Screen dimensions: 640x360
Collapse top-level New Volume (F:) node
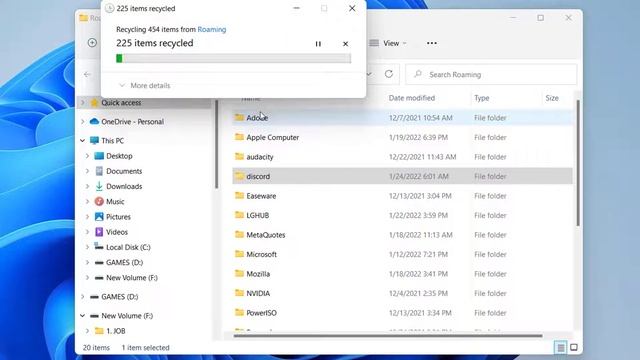[82, 316]
